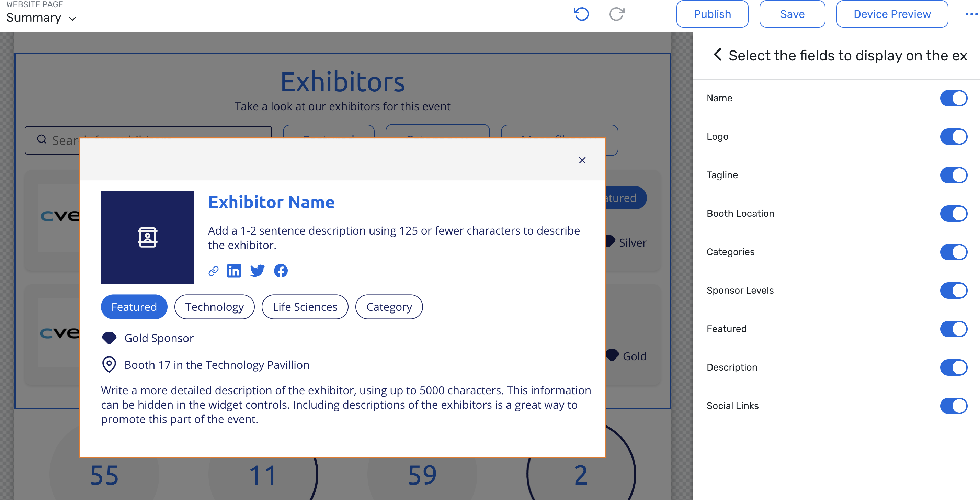Screen dimensions: 980x500
Task: Hide the Social Links field
Action: click(953, 406)
